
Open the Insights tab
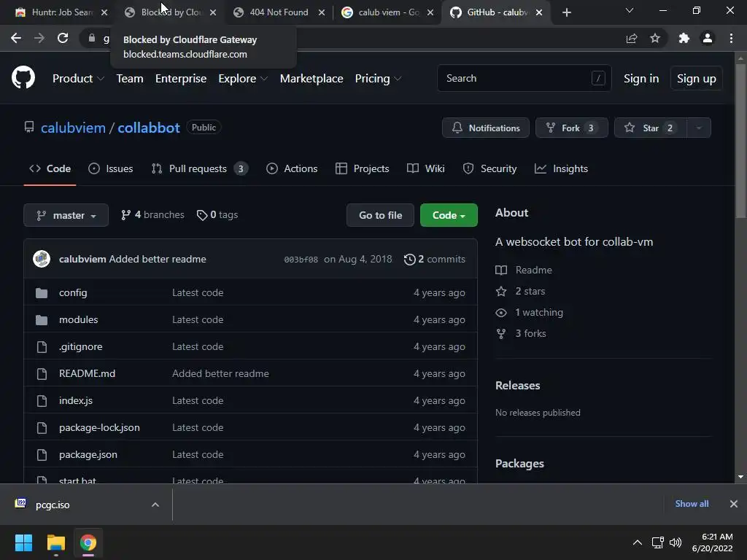point(561,168)
